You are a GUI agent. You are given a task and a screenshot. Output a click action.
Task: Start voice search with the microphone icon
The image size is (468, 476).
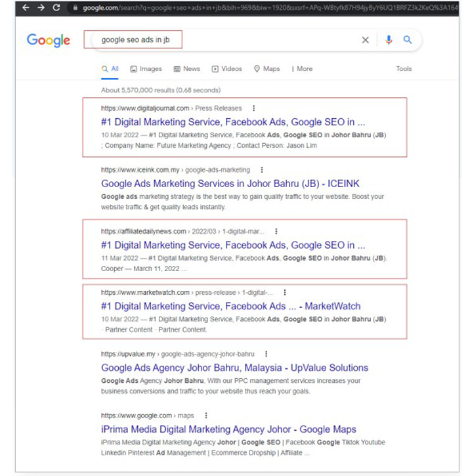tap(389, 40)
